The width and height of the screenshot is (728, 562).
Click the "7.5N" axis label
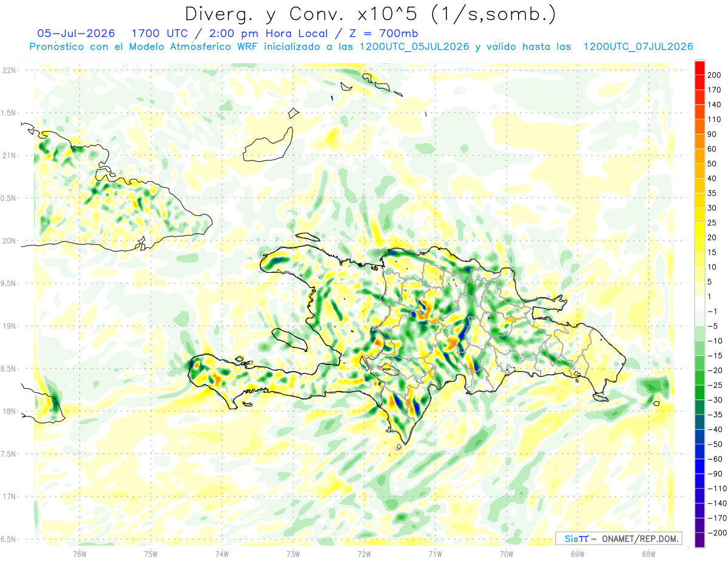coord(8,454)
